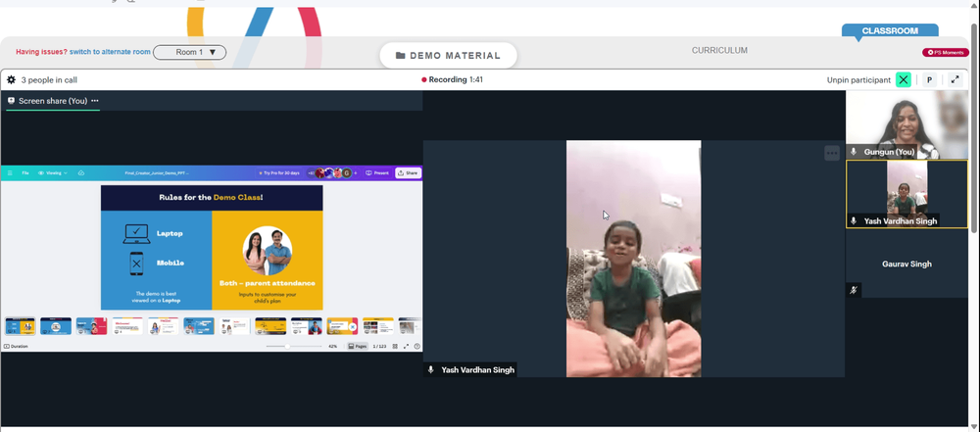Image resolution: width=980 pixels, height=432 pixels.
Task: Toggle Gaurav Singh's muted microphone icon
Action: coord(854,290)
